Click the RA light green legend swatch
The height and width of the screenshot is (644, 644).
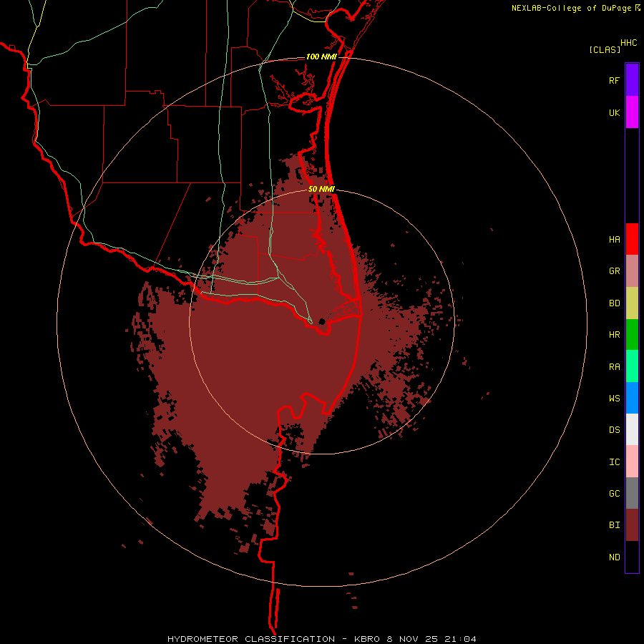pyautogui.click(x=632, y=366)
